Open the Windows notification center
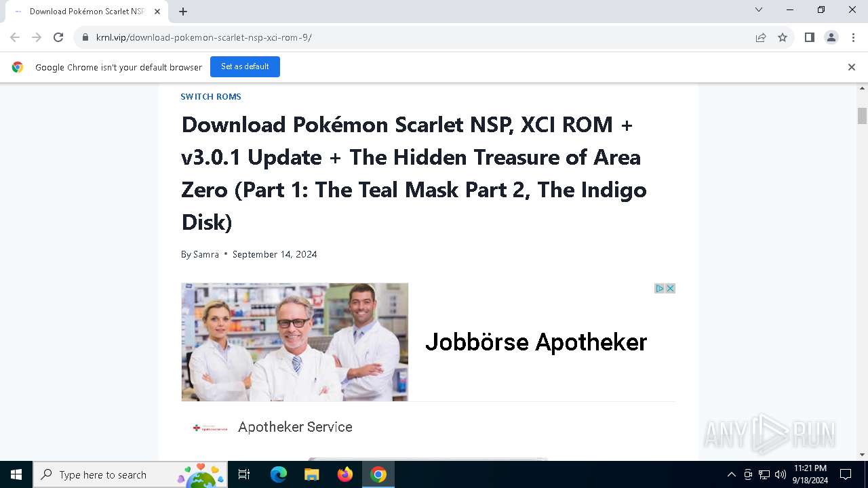868x488 pixels. click(846, 474)
